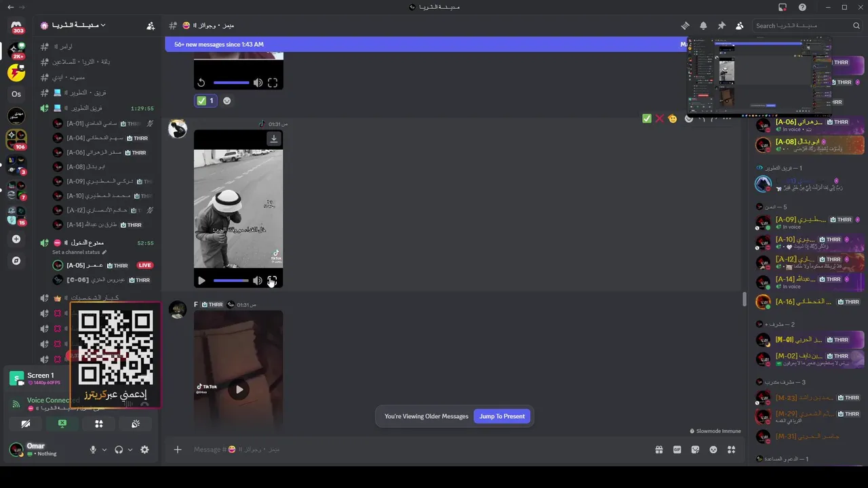Expand audio output options chevron
Image resolution: width=868 pixels, height=488 pixels.
(130, 449)
